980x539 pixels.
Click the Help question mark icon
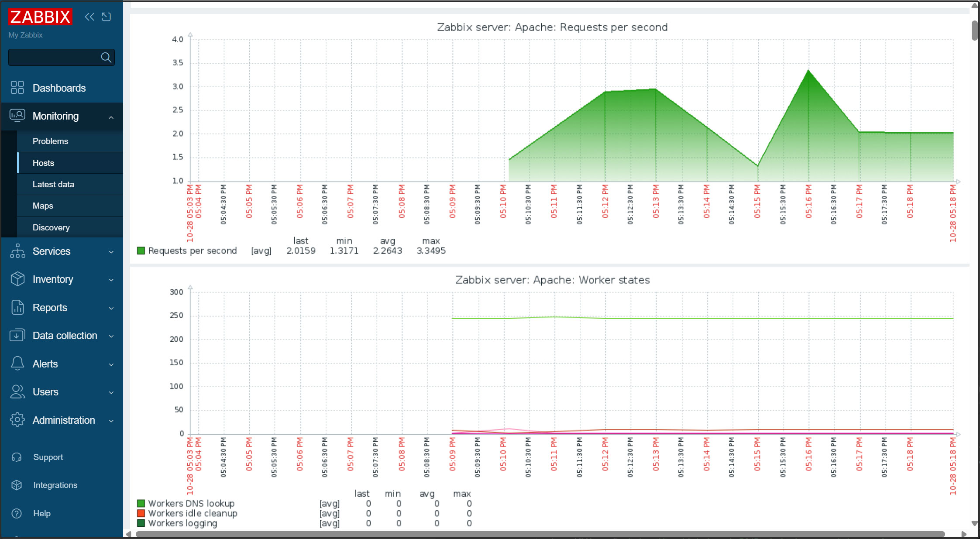tap(17, 513)
